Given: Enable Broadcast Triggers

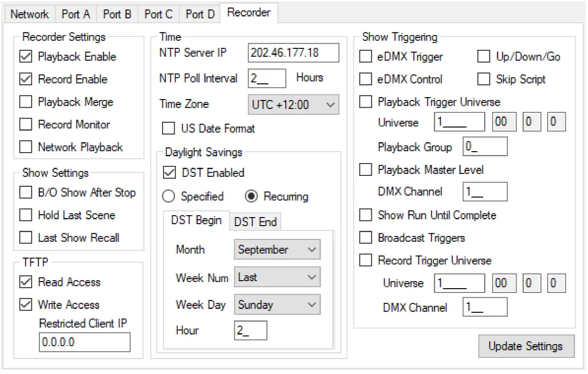Looking at the screenshot, I should (365, 237).
